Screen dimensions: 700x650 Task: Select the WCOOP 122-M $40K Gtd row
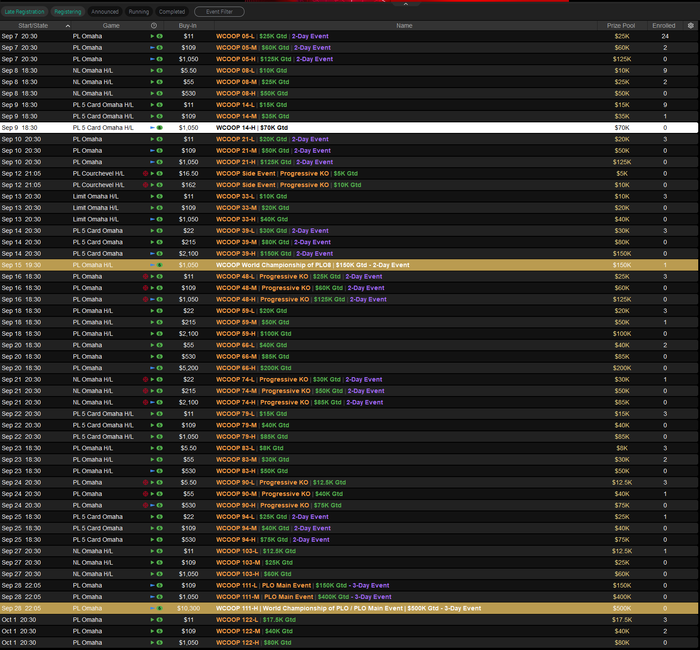349,631
